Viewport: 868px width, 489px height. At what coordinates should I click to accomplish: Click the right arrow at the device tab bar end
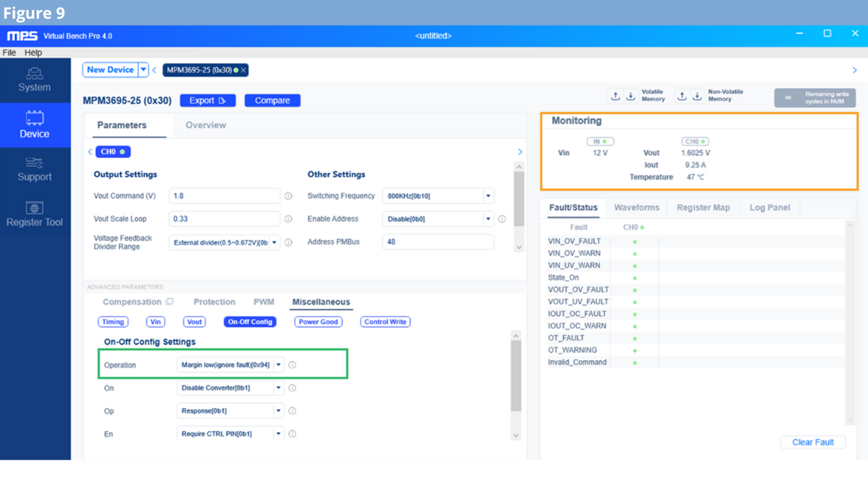tap(855, 70)
